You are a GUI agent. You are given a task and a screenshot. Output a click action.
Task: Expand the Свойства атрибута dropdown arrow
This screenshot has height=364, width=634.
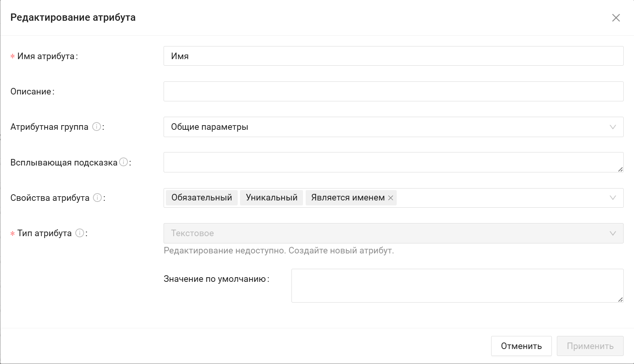pos(612,198)
